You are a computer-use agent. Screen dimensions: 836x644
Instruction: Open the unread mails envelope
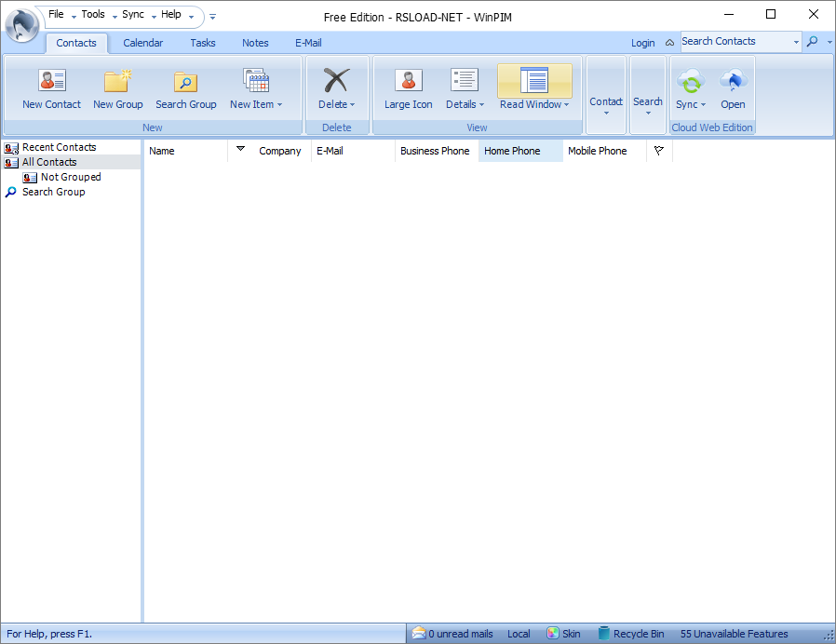click(419, 634)
